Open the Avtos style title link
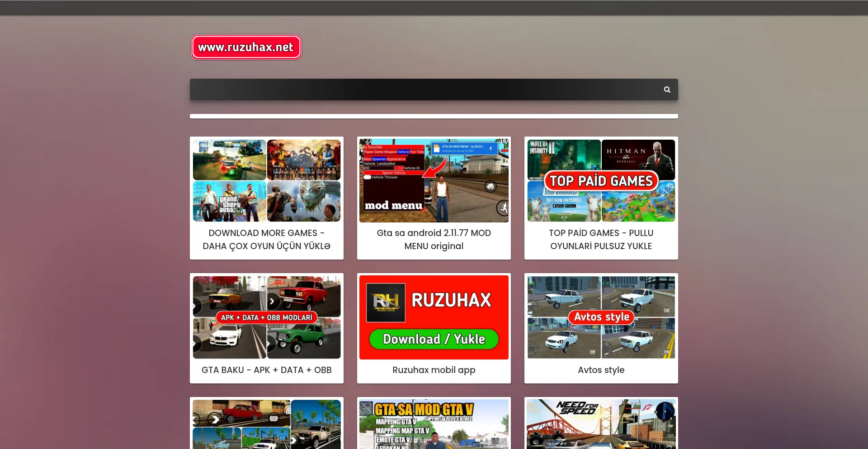Screen dimensions: 868x449 pos(601,370)
